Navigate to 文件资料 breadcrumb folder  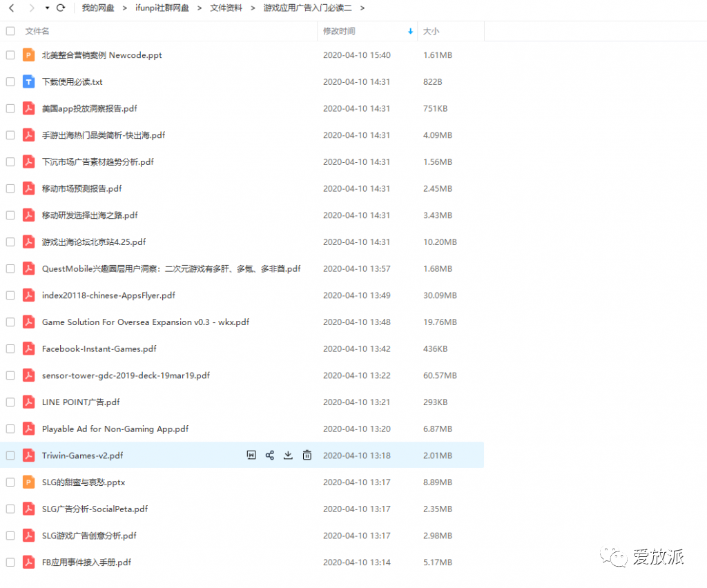[x=226, y=8]
